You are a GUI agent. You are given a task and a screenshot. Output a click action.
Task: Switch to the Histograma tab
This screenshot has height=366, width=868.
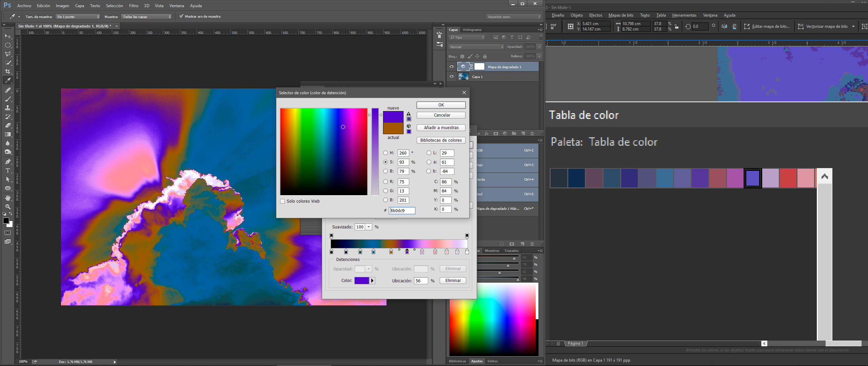click(472, 30)
